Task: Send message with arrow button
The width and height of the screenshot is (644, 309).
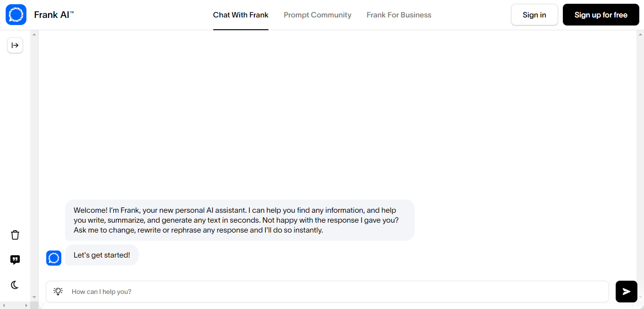Action: click(x=626, y=292)
